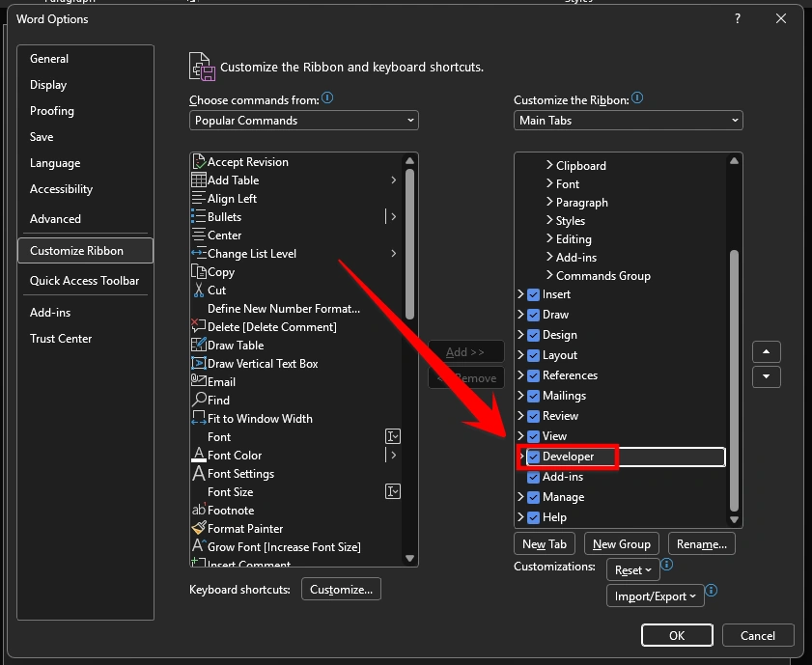Select the Find magnifier icon

pos(199,400)
